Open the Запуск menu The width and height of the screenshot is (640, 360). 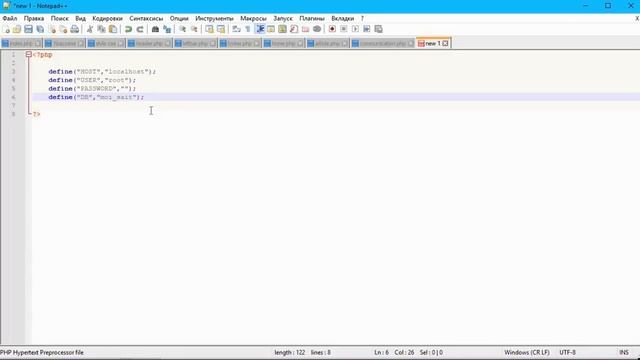coord(283,18)
